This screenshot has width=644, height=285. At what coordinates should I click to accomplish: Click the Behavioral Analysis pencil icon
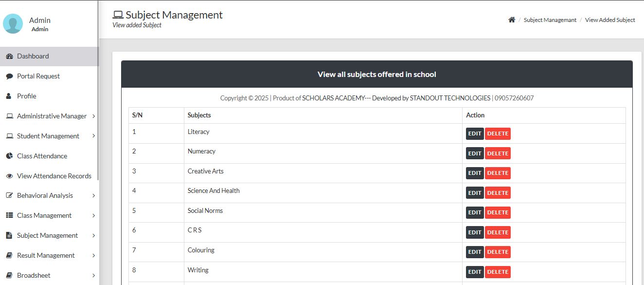[8, 195]
